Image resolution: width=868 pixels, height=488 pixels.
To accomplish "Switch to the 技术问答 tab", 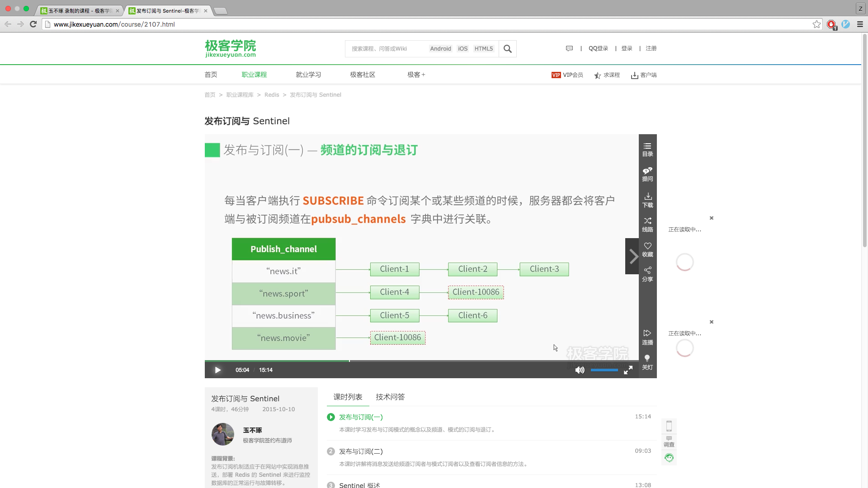I will 390,397.
